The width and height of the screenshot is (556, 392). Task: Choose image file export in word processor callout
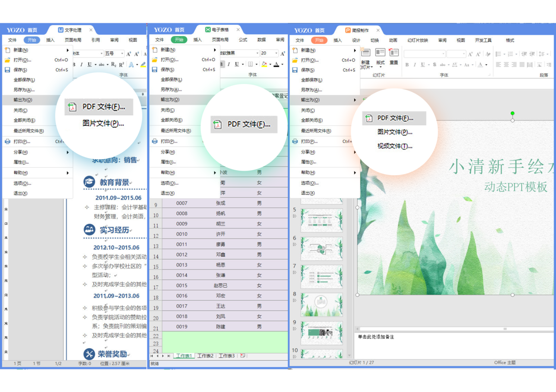[x=103, y=123]
